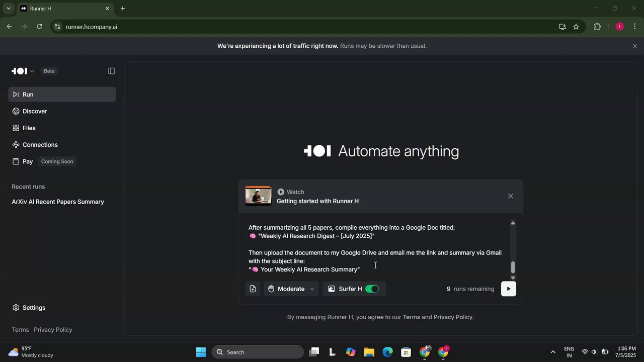This screenshot has width=644, height=362.
Task: Expand the H logo workspace dropdown
Action: tap(23, 71)
